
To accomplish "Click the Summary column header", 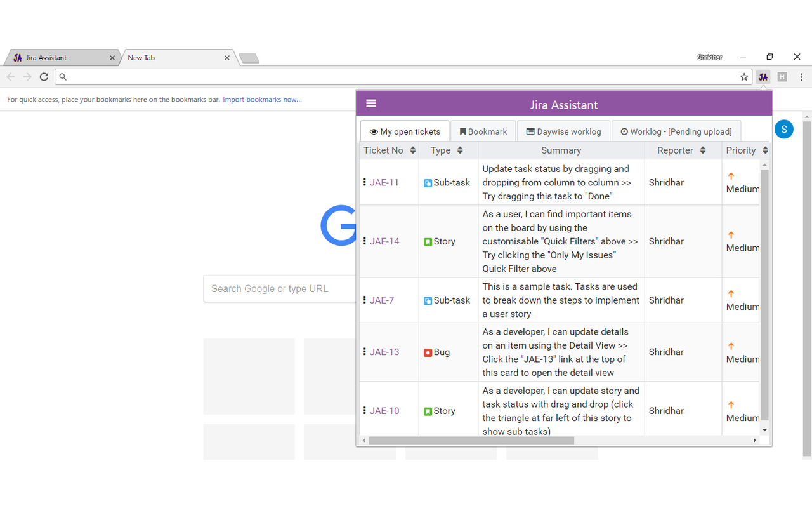I will 561,150.
